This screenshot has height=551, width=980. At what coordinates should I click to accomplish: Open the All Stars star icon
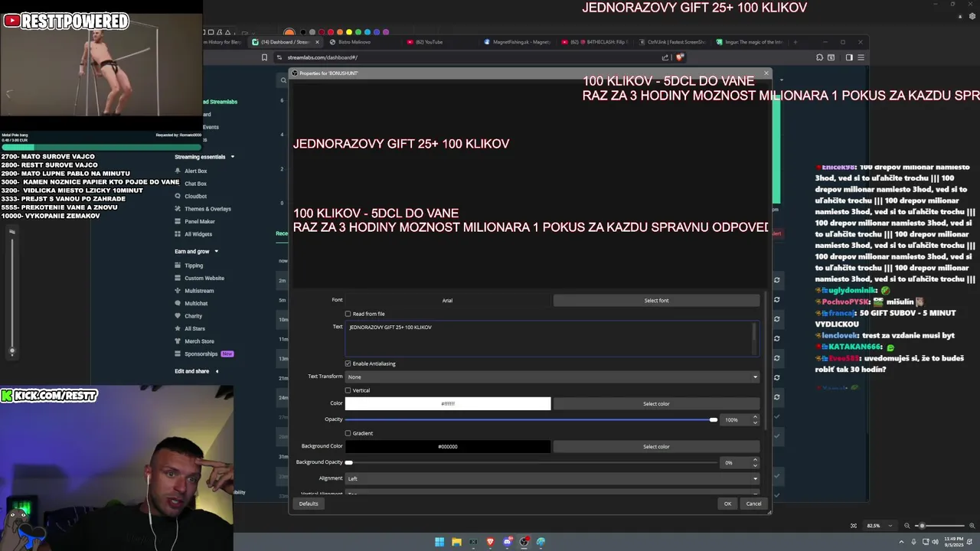[x=178, y=328]
